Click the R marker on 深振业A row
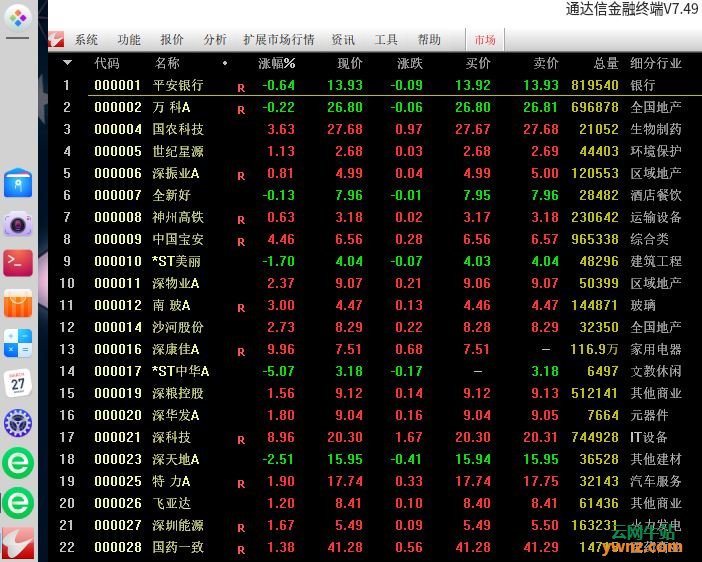Screen dimensions: 702x562 241,176
